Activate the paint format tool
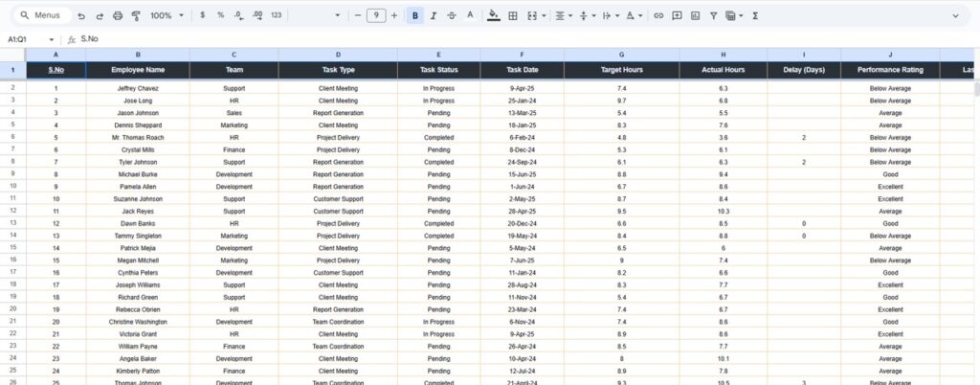Screen dimensions: 980x385 point(136,15)
